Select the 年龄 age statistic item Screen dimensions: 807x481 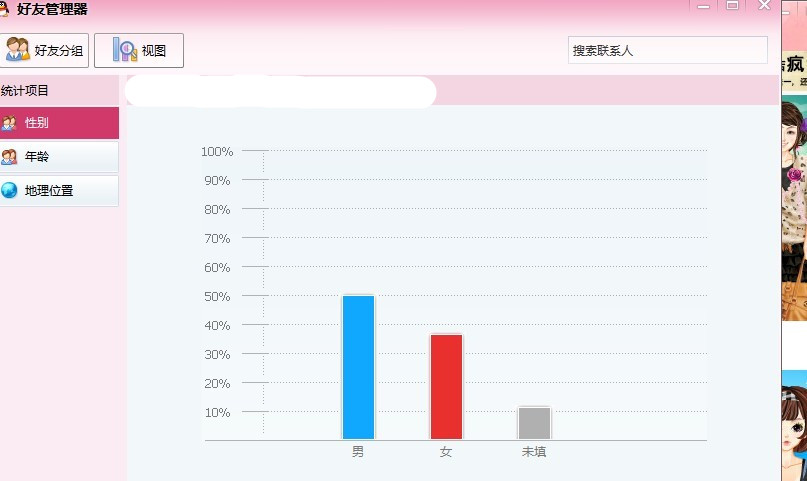pos(59,157)
